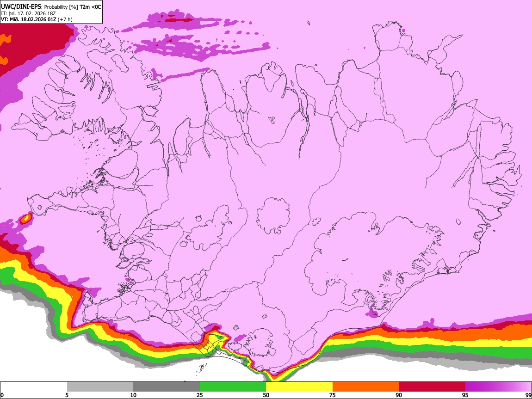
Task: Click the legend value '50'
Action: [266, 395]
